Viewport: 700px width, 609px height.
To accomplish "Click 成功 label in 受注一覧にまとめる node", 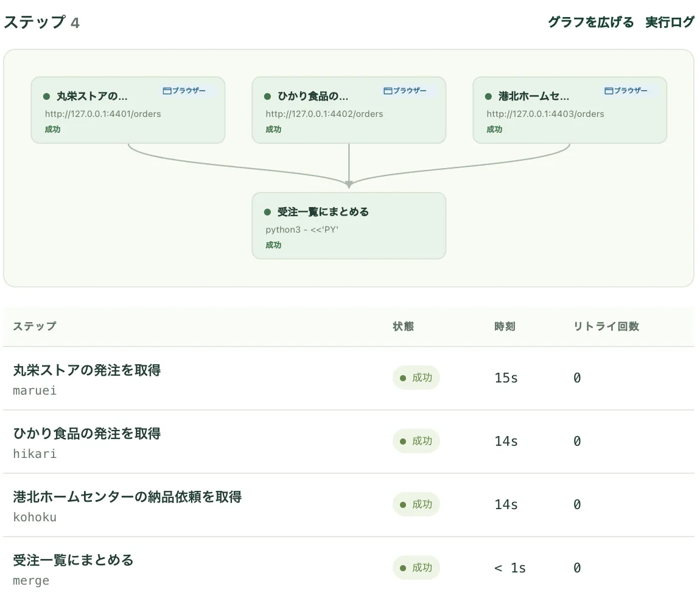I will [x=273, y=245].
